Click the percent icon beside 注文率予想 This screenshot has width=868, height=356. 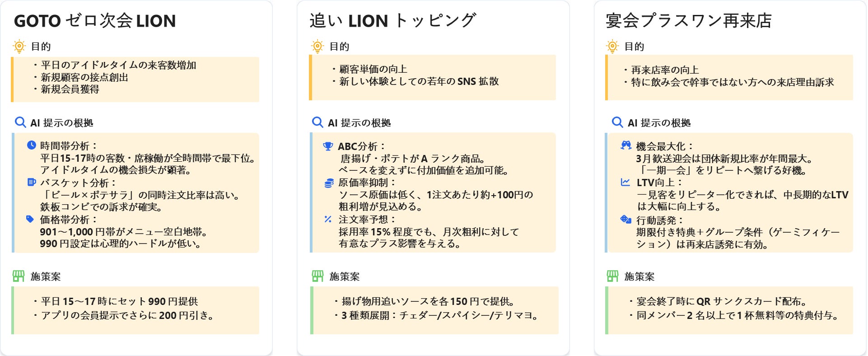click(328, 219)
